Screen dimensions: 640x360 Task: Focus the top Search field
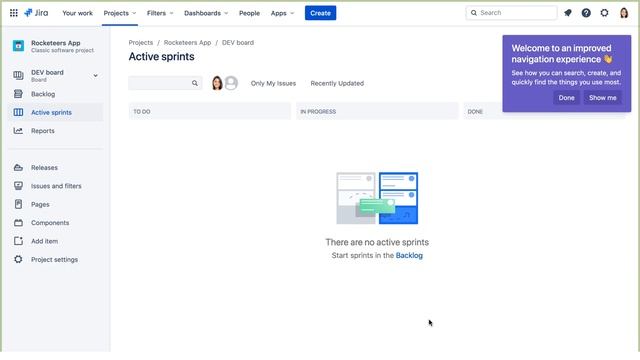click(x=511, y=13)
